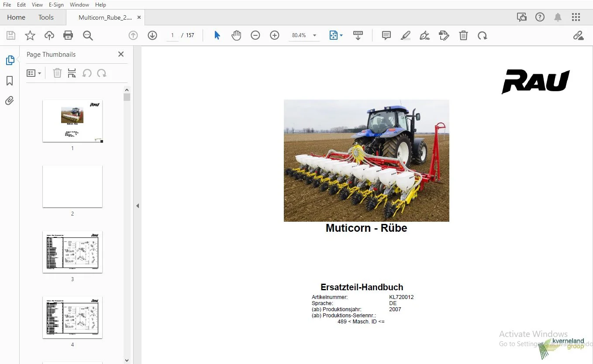The image size is (593, 364).
Task: Click the 'Ersatzteil-Handbuch' heading
Action: pos(362,287)
